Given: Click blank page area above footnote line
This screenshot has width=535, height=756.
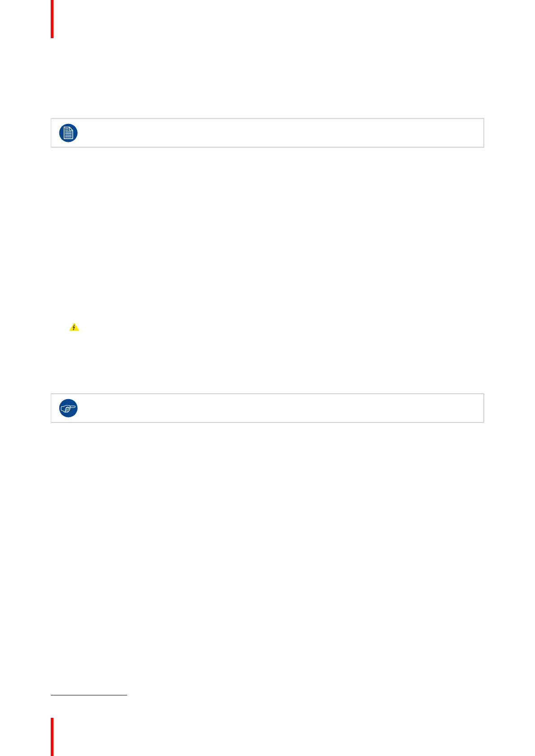Looking at the screenshot, I should (267, 561).
